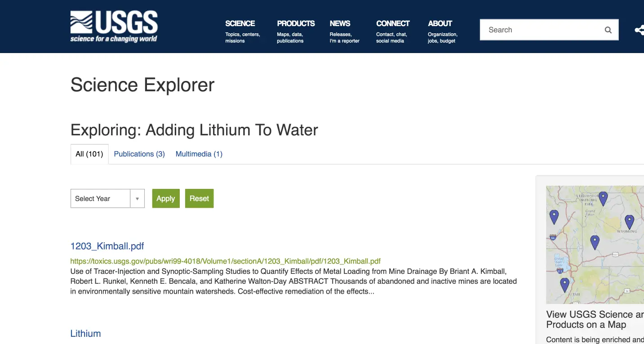This screenshot has width=644, height=344.
Task: Open the About menu
Action: coord(440,23)
